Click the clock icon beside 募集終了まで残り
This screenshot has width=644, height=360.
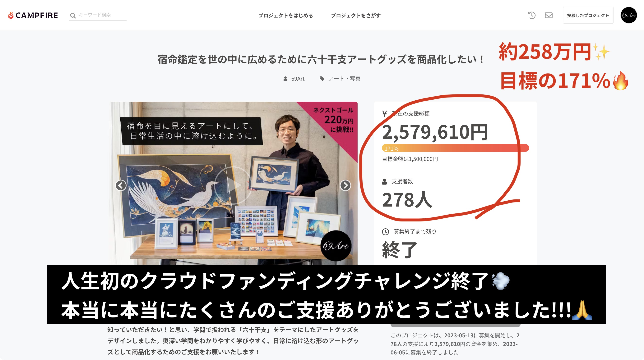[x=385, y=232]
